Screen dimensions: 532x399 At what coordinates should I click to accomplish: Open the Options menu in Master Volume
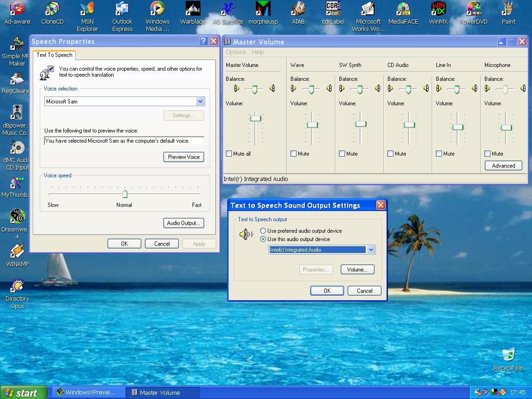[x=236, y=52]
